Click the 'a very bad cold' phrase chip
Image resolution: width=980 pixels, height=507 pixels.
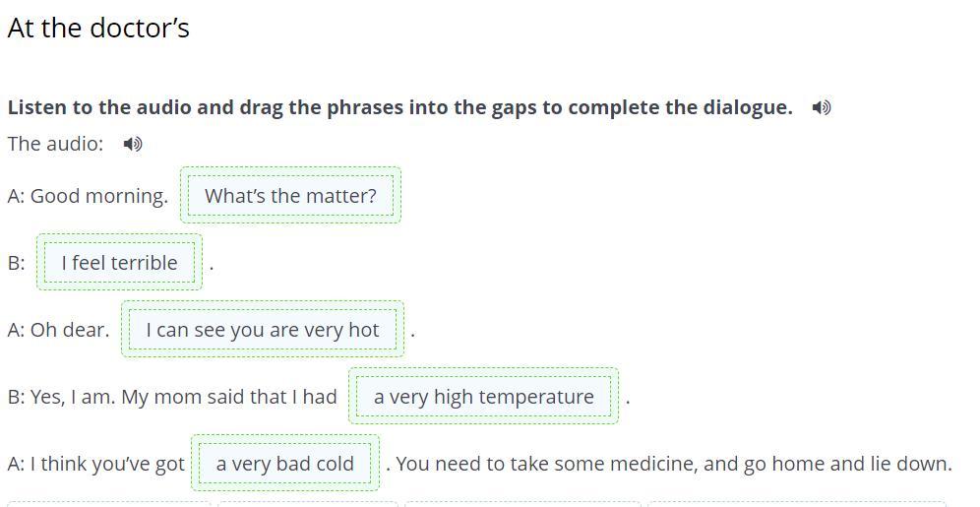pos(284,464)
